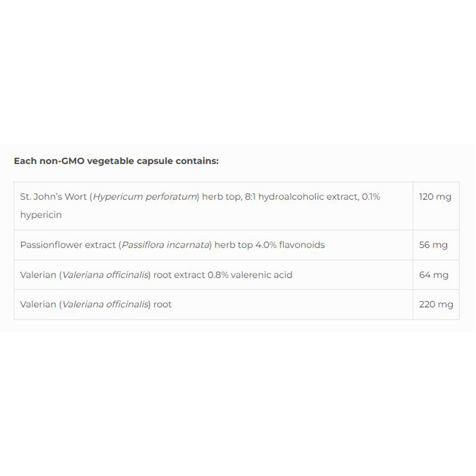Select the 120 mg dosage cell
This screenshot has width=476, height=476.
[435, 197]
